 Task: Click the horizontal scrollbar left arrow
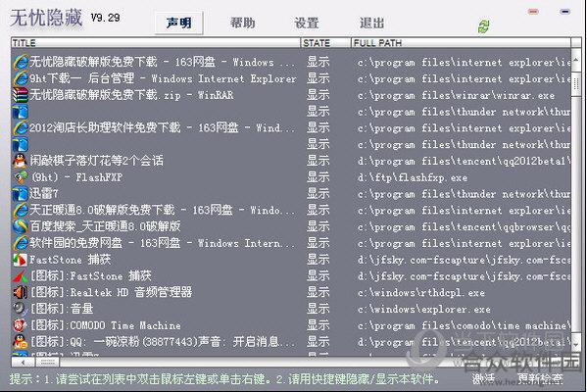24,362
